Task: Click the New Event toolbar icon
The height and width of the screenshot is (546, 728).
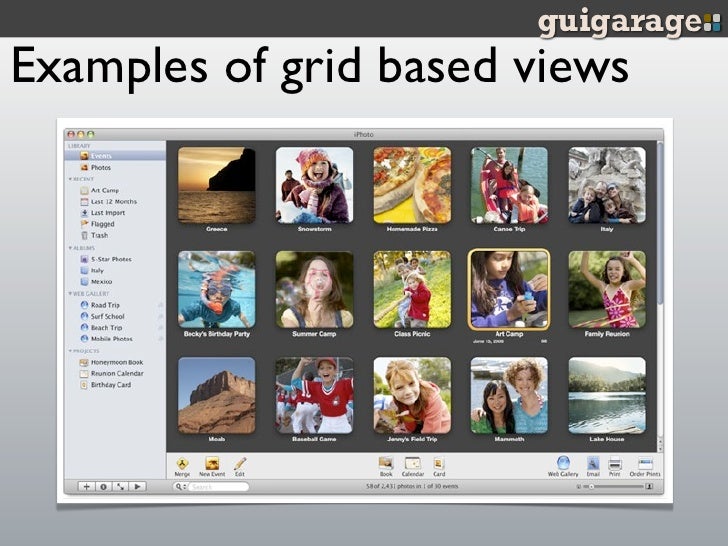Action: pyautogui.click(x=212, y=463)
